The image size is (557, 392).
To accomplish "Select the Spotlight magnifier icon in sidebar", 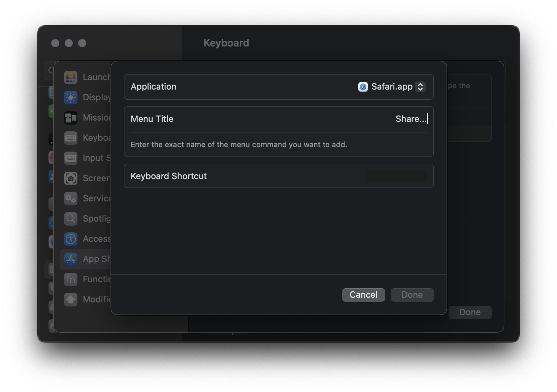I will 71,219.
